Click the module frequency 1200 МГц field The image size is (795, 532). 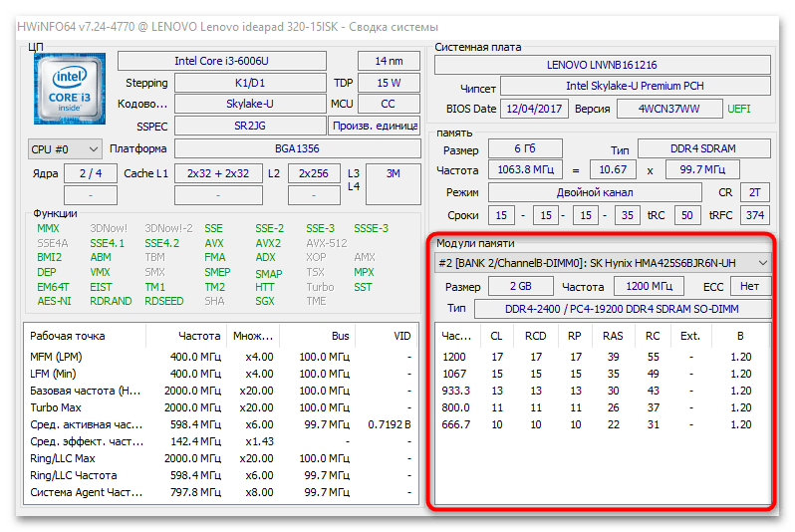649,286
